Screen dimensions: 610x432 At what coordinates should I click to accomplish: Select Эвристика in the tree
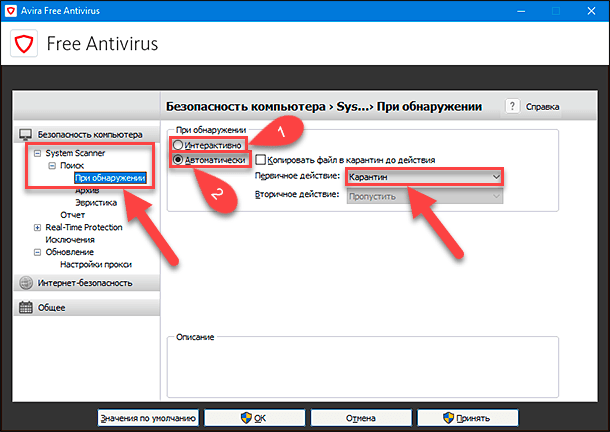[96, 203]
